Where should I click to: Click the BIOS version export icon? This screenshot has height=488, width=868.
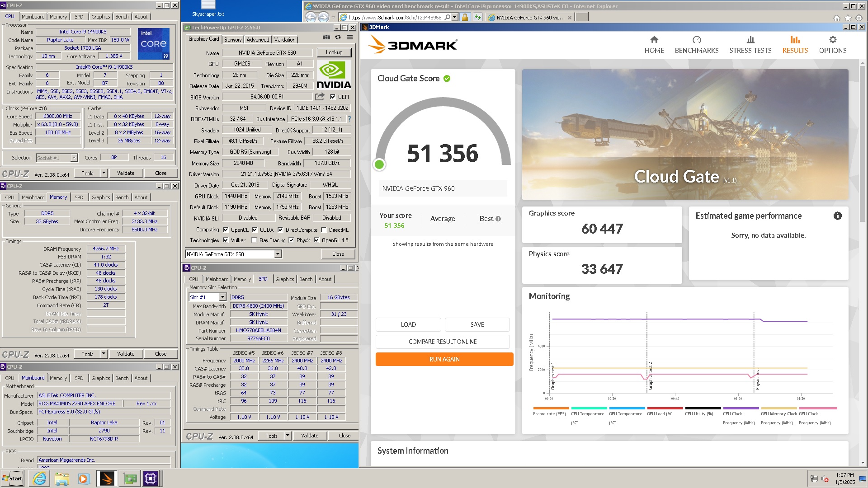pyautogui.click(x=320, y=97)
